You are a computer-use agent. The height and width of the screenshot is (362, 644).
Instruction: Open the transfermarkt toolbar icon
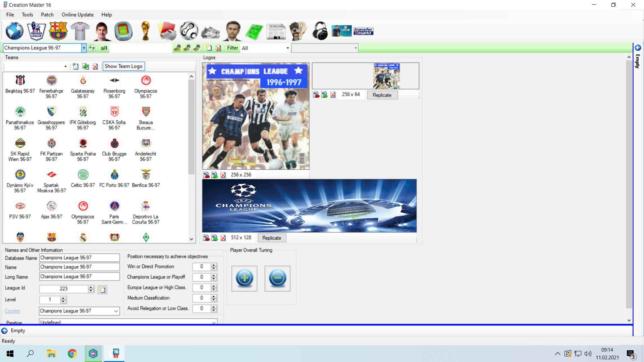pos(363,31)
